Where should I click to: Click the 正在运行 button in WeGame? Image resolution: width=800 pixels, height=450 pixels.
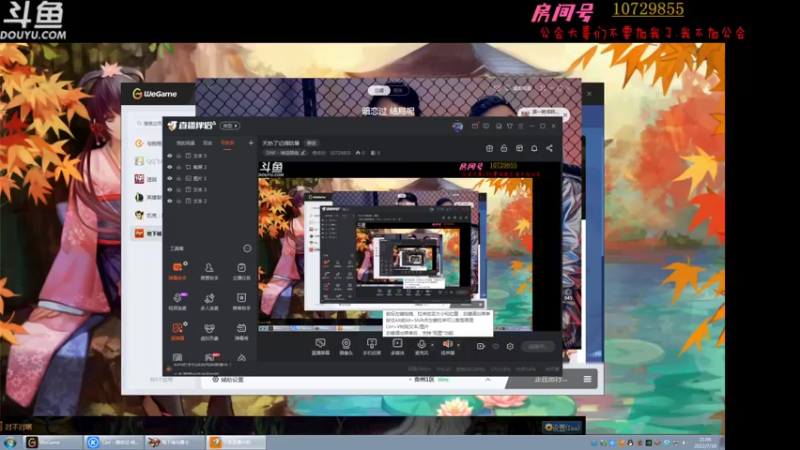(x=551, y=380)
